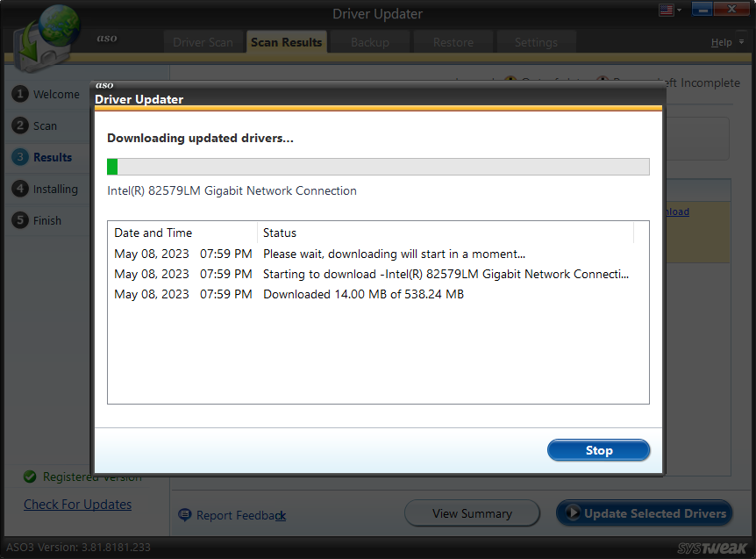The image size is (756, 559).
Task: Click the Report Feedback speech bubble icon
Action: [x=184, y=515]
